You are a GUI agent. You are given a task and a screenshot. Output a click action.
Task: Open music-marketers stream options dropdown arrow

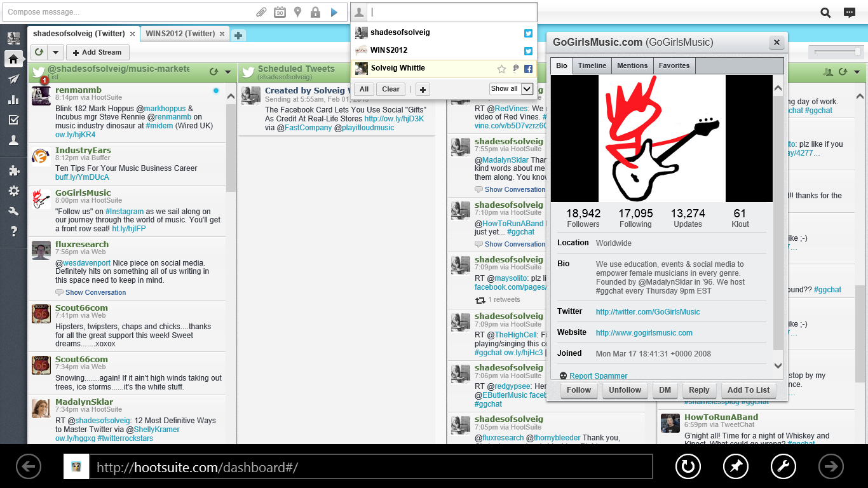pyautogui.click(x=227, y=72)
